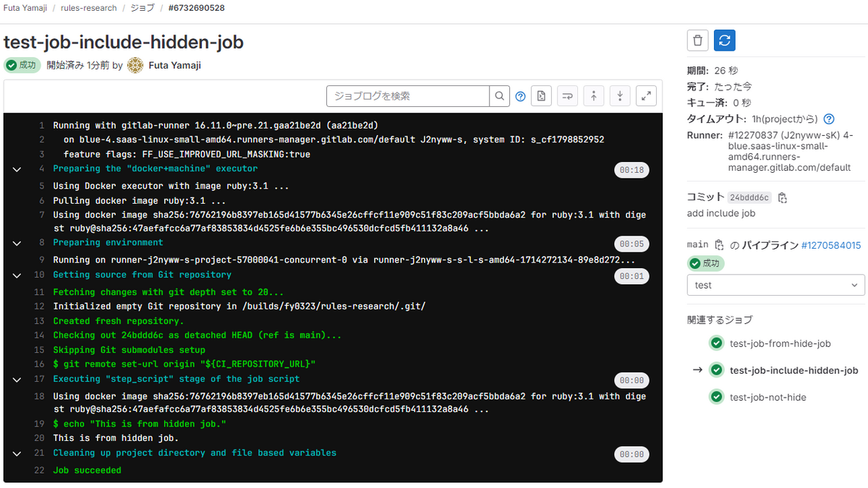868x488 pixels.
Task: Click log line number 20
Action: (40, 438)
